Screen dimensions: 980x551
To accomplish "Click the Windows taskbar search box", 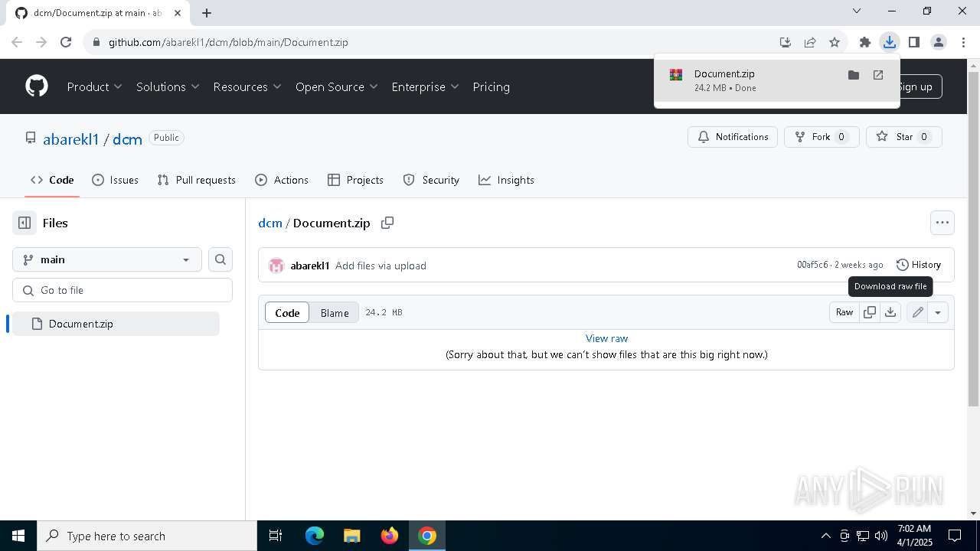I will point(147,536).
